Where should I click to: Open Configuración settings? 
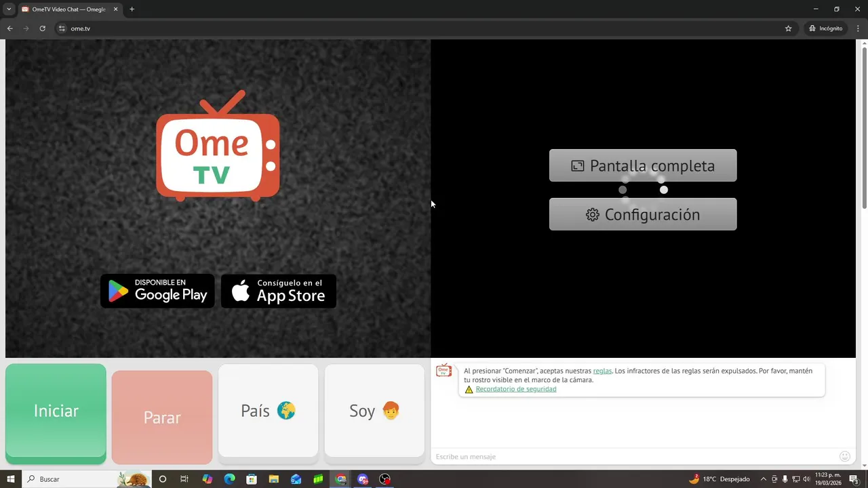point(643,214)
